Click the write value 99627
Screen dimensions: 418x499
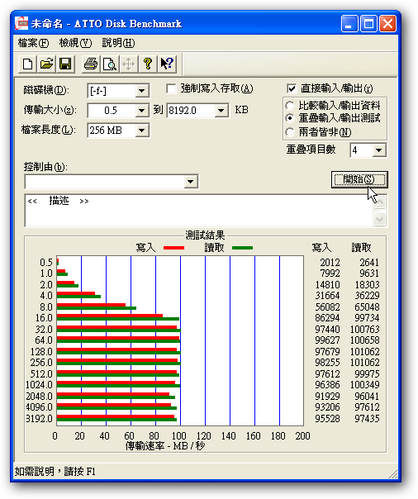327,340
